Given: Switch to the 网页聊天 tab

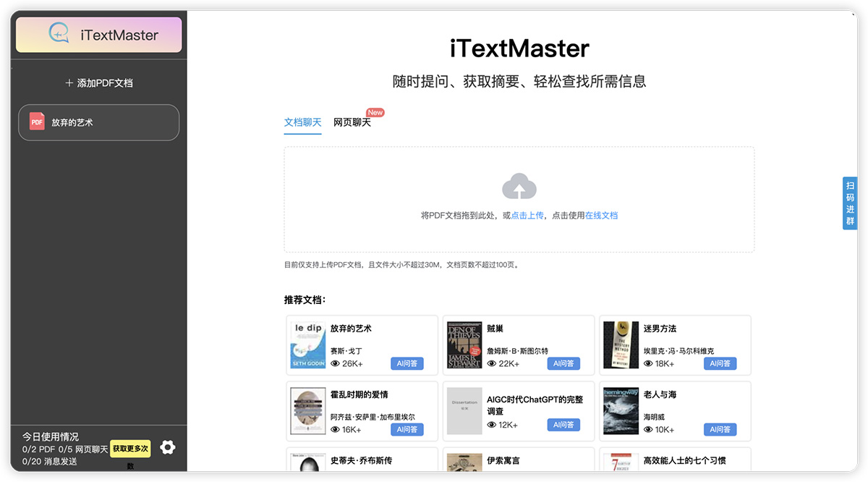Looking at the screenshot, I should 352,122.
